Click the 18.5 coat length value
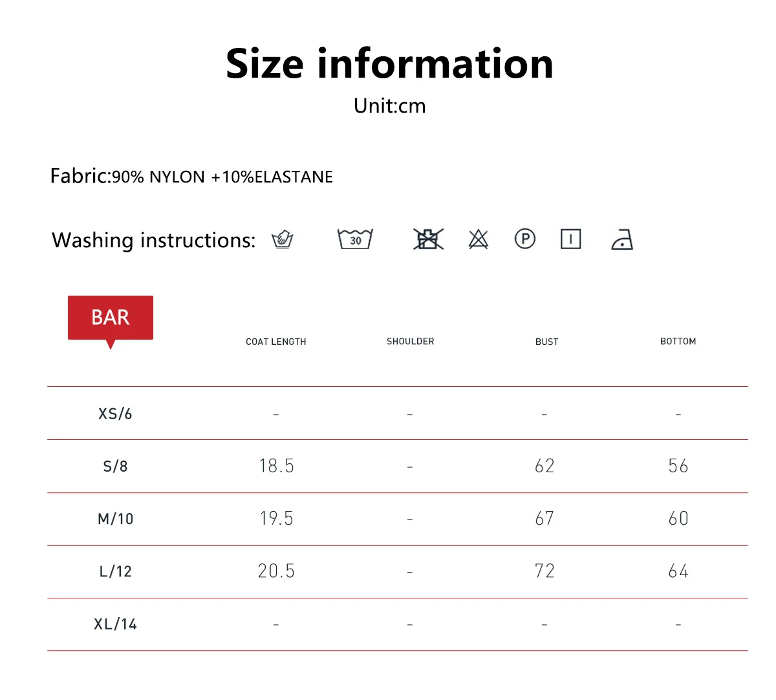 [276, 466]
